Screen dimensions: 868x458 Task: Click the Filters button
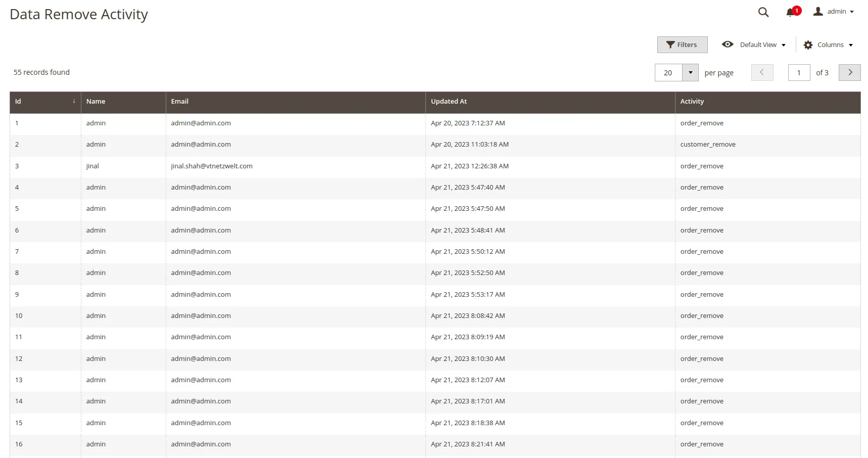pos(682,45)
